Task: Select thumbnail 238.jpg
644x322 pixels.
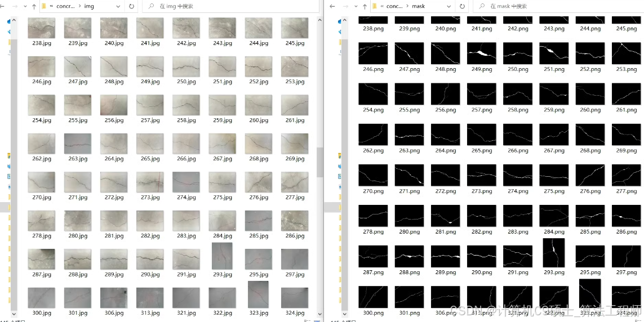Action: (42, 28)
